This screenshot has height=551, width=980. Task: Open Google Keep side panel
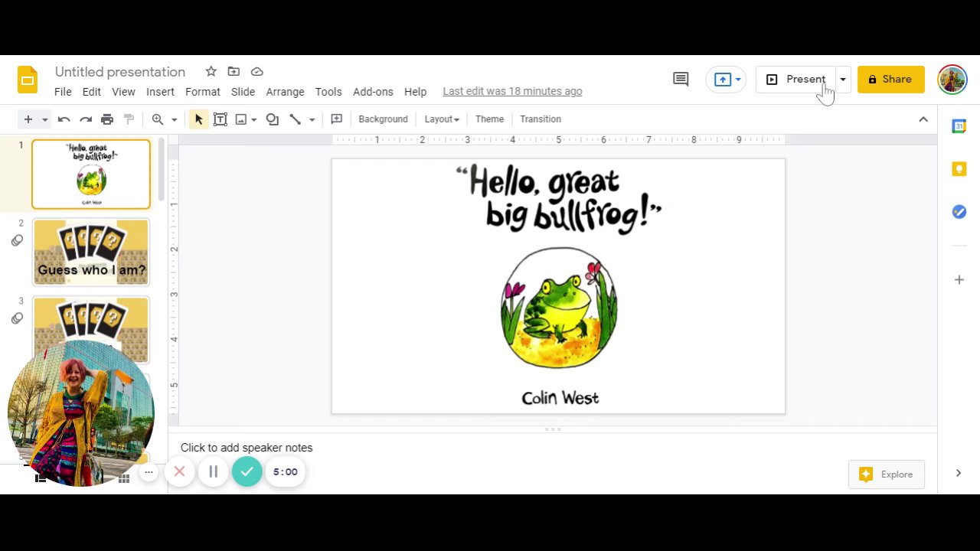(x=959, y=169)
